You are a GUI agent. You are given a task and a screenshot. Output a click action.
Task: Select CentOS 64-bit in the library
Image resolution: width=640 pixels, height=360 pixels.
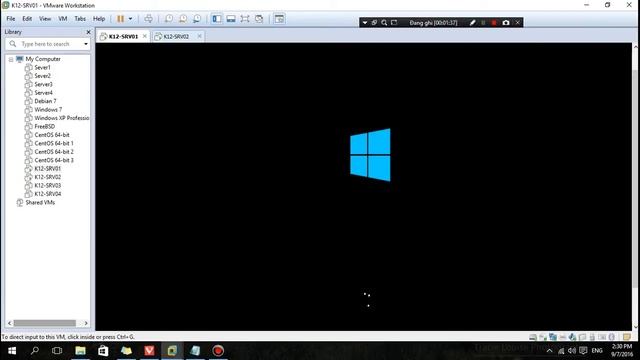52,135
